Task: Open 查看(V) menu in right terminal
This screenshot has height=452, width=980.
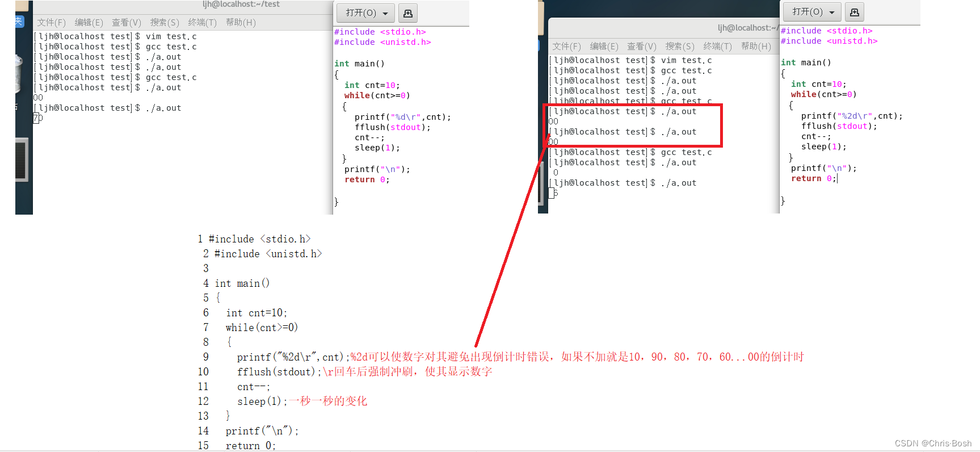Action: pyautogui.click(x=642, y=46)
